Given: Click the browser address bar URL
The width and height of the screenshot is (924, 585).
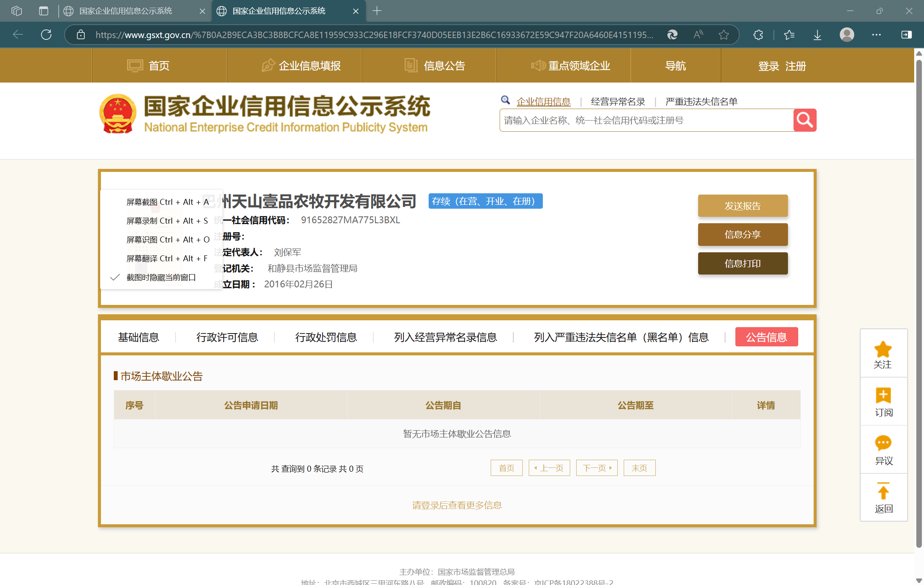Looking at the screenshot, I should pos(374,35).
